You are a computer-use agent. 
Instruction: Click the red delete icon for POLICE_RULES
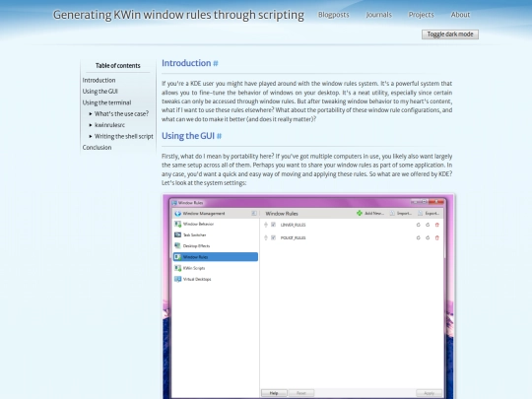point(437,237)
